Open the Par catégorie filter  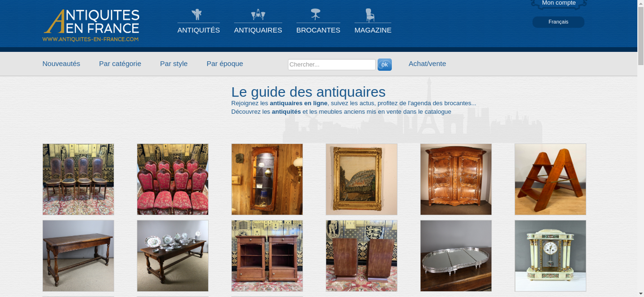(120, 64)
